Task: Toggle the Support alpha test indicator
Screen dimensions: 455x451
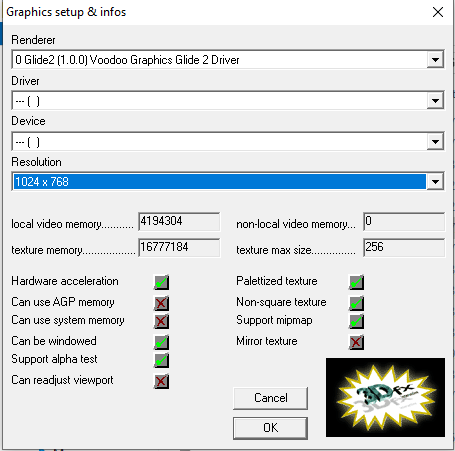Action: coord(162,360)
